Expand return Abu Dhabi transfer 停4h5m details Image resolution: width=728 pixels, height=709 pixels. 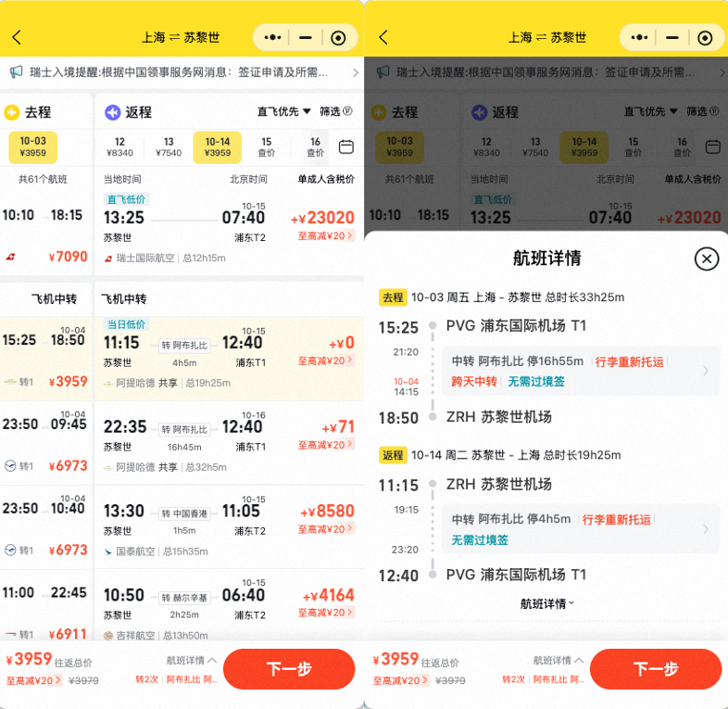[x=581, y=528]
